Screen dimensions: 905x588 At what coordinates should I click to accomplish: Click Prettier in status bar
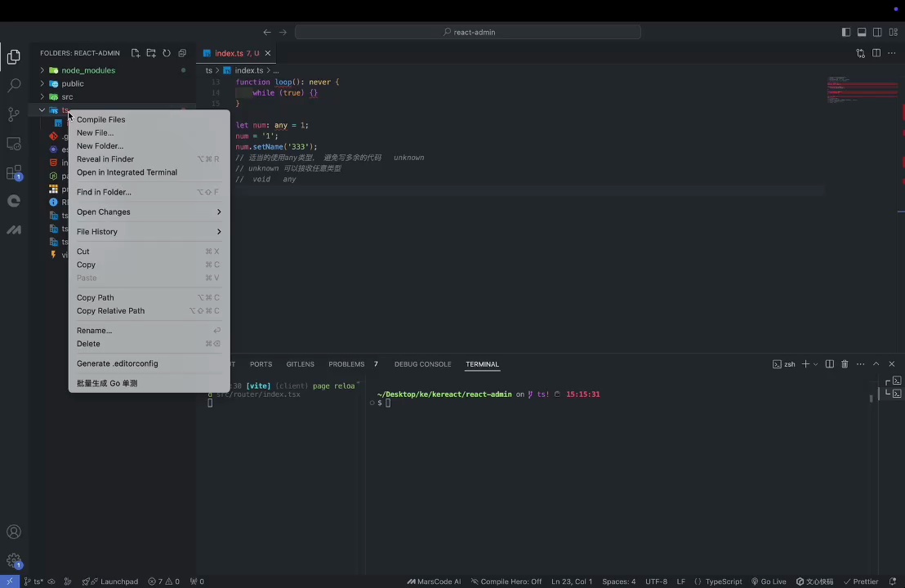pyautogui.click(x=861, y=581)
